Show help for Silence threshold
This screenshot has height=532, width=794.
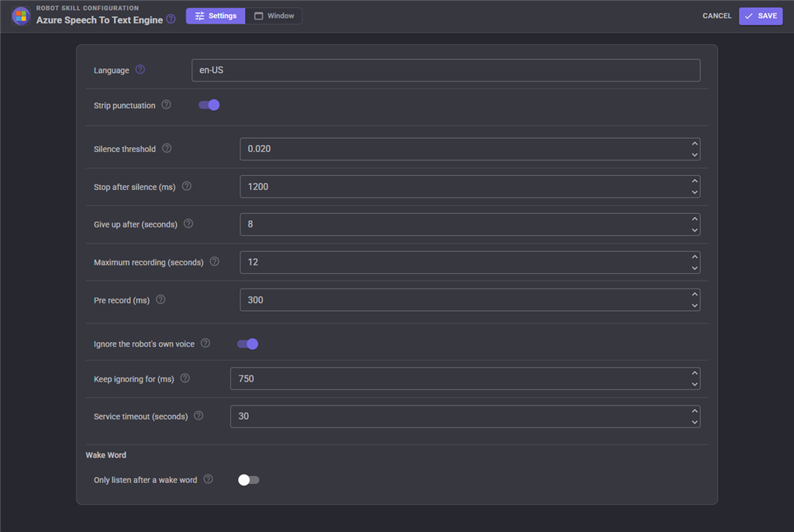(x=167, y=148)
